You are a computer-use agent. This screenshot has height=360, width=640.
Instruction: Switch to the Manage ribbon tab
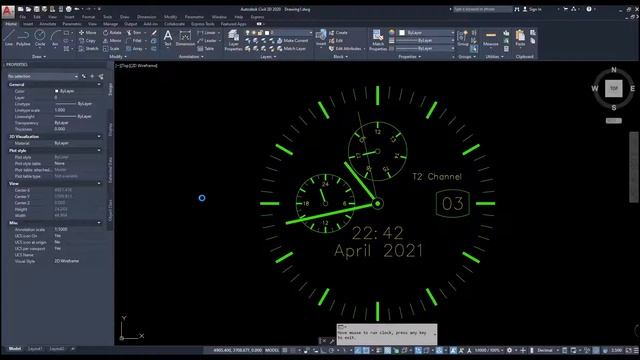(111, 24)
